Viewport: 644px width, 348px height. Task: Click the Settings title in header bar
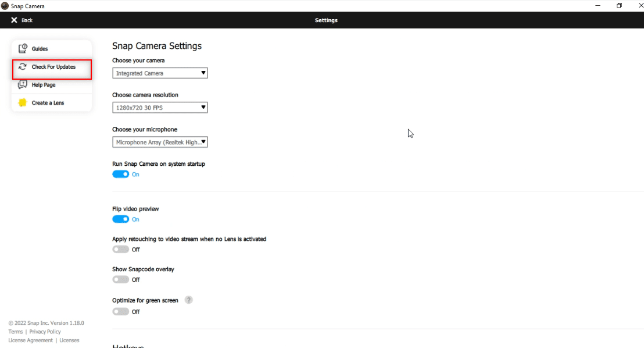pyautogui.click(x=326, y=20)
